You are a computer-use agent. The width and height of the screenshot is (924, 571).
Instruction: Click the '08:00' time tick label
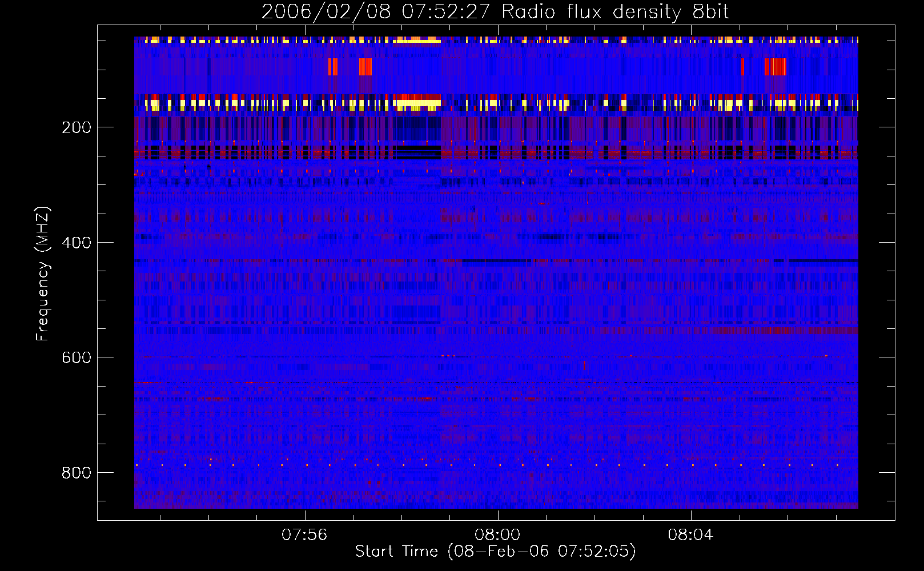coord(497,534)
